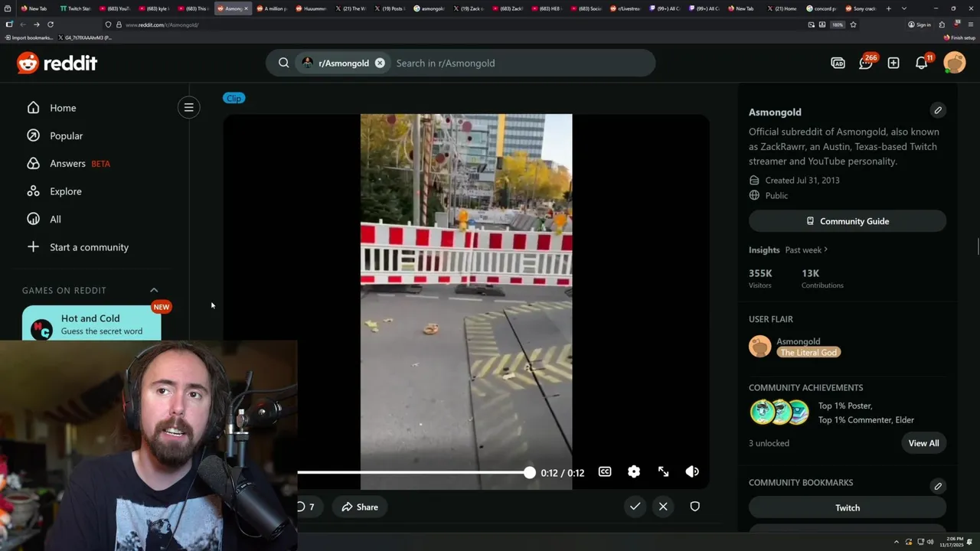Image resolution: width=980 pixels, height=551 pixels.
Task: Click the Create post plus icon
Action: (893, 63)
